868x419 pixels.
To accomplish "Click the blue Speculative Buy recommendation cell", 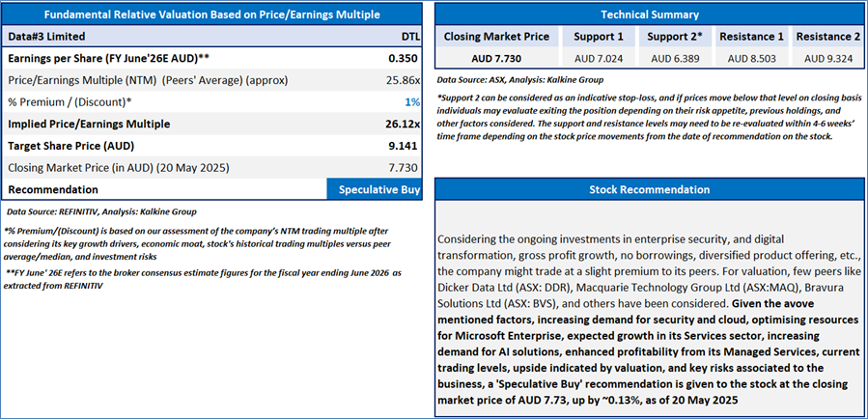I will pyautogui.click(x=375, y=190).
